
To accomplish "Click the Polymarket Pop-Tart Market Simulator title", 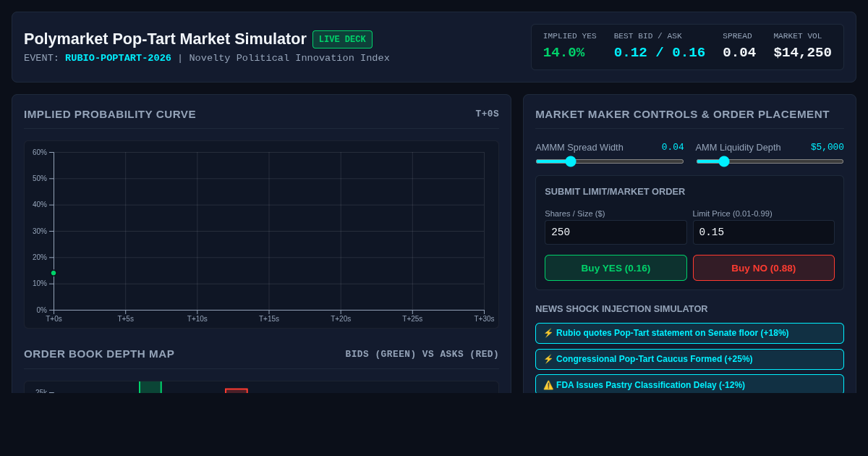I will point(165,39).
